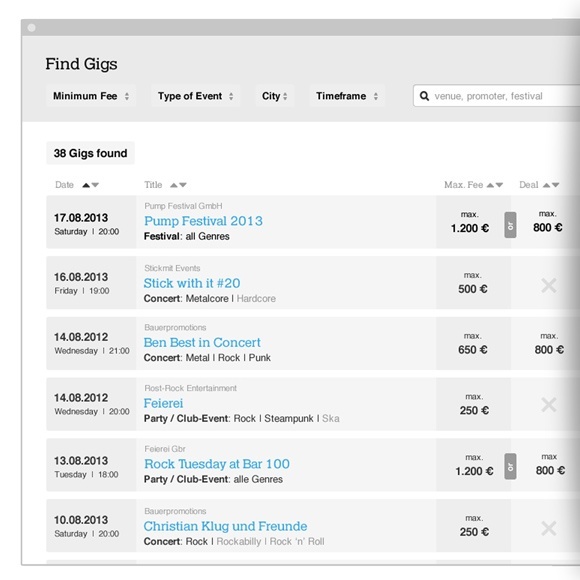Viewport: 580px width, 580px height.
Task: Open the Pump Festival 2013 link
Action: pos(203,221)
